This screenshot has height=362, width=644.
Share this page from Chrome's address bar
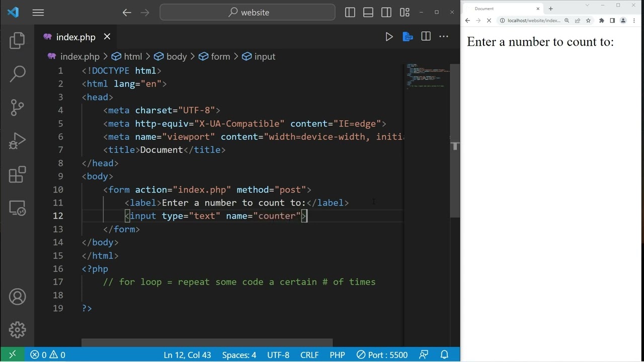[578, 21]
